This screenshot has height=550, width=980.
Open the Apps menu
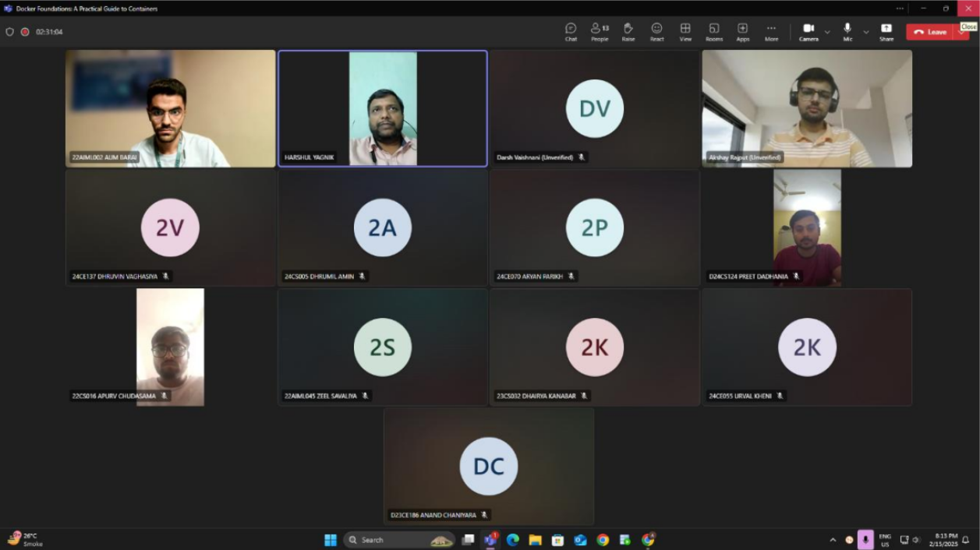(742, 31)
